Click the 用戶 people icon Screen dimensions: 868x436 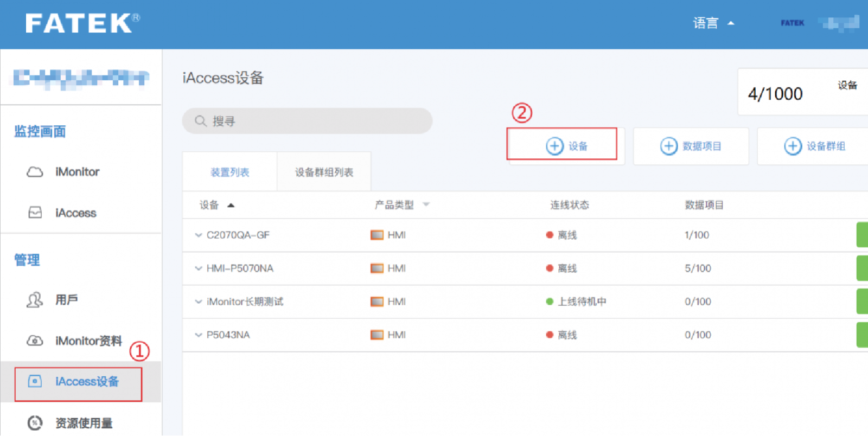point(35,299)
